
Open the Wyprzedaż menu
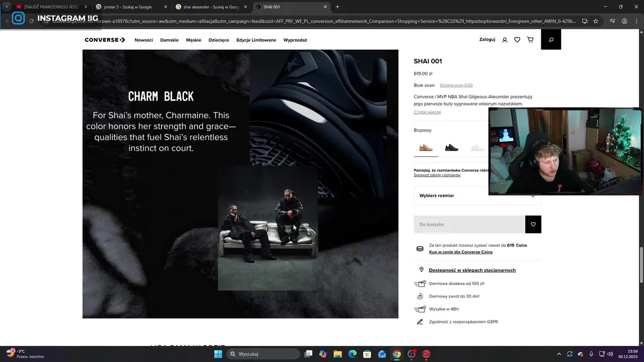(x=295, y=40)
